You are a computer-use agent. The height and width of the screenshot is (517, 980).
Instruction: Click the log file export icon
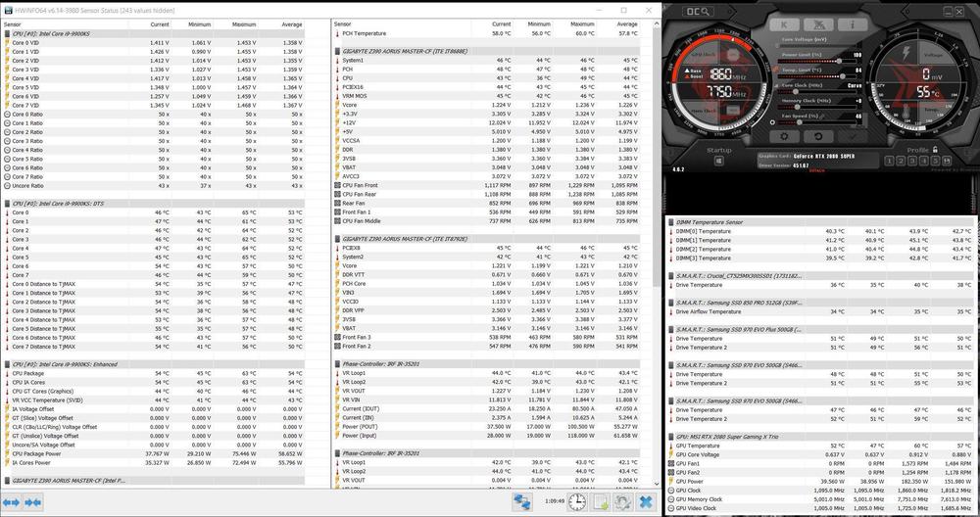(600, 501)
